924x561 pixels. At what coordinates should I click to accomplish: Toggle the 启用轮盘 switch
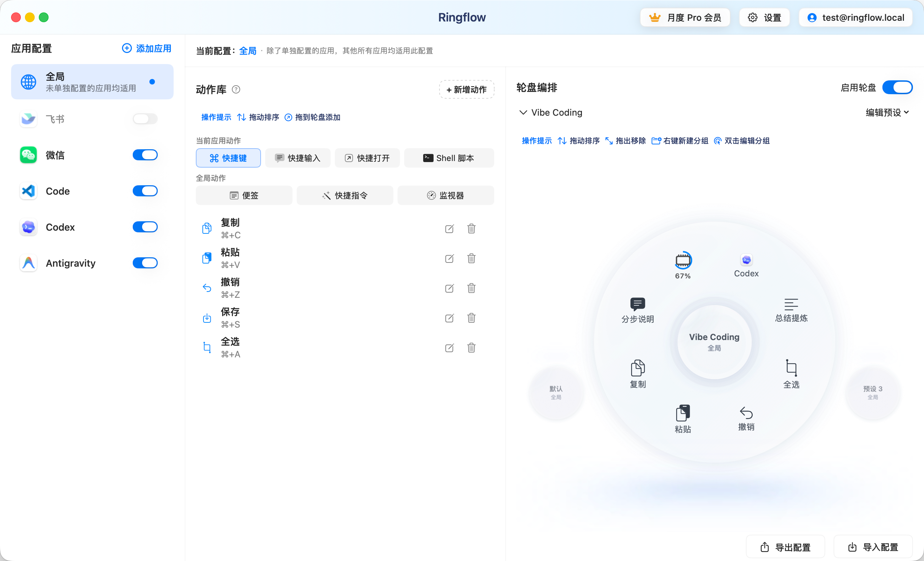click(897, 87)
